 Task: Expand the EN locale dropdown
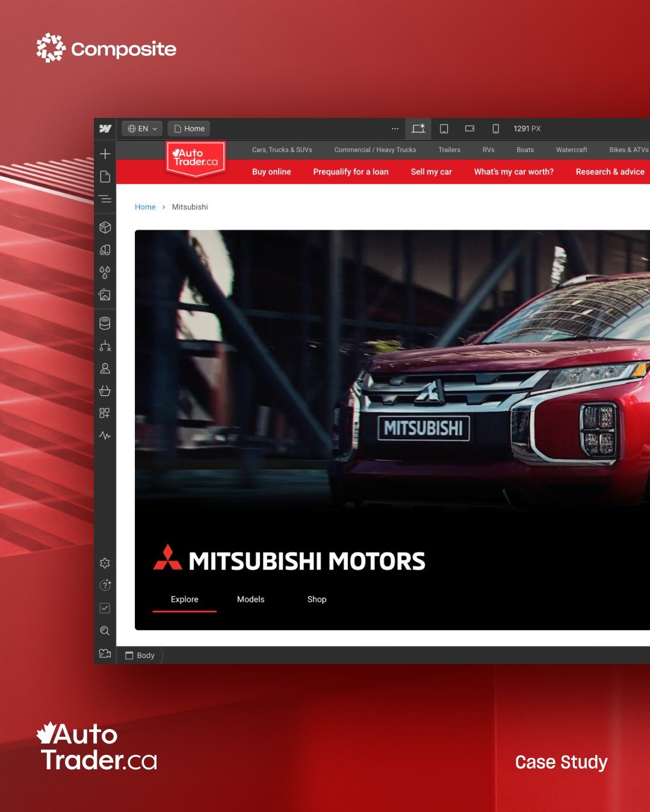[x=142, y=129]
